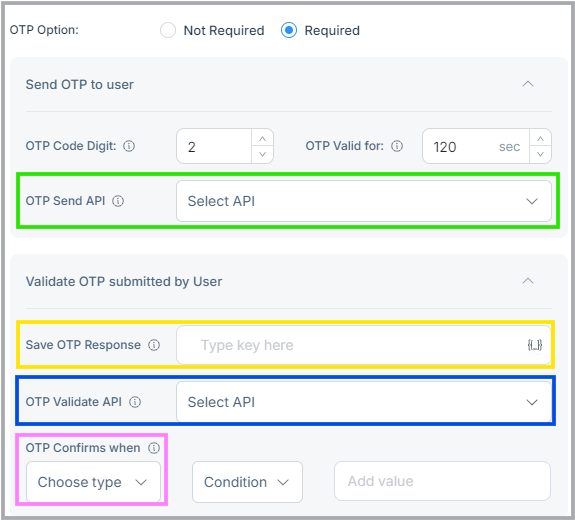Click info icon beside OTP Validate API

[135, 402]
